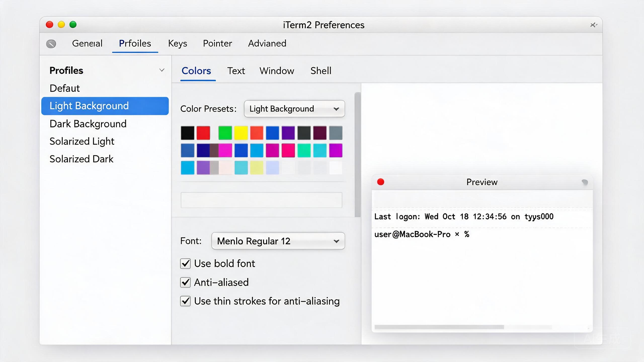Choose the pale yellow swatch

click(x=257, y=168)
